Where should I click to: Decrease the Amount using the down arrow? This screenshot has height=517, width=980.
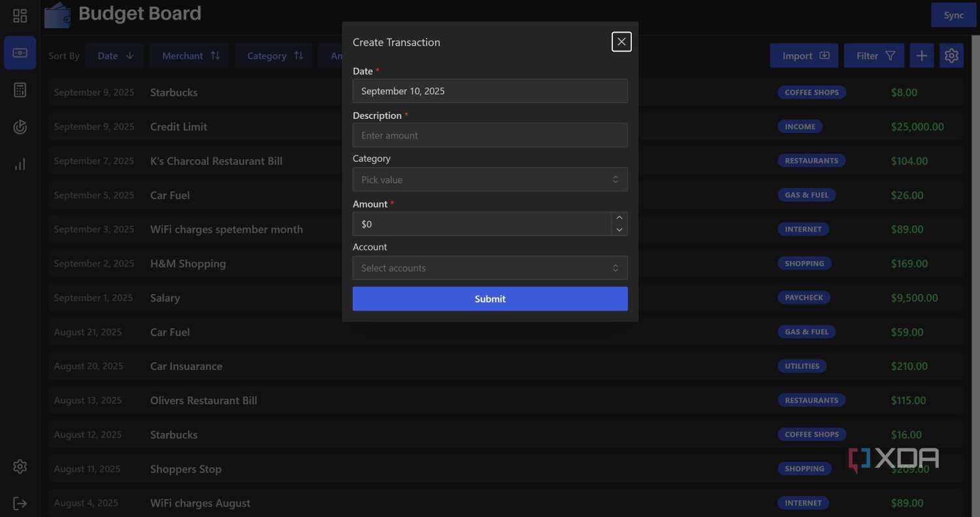(619, 230)
